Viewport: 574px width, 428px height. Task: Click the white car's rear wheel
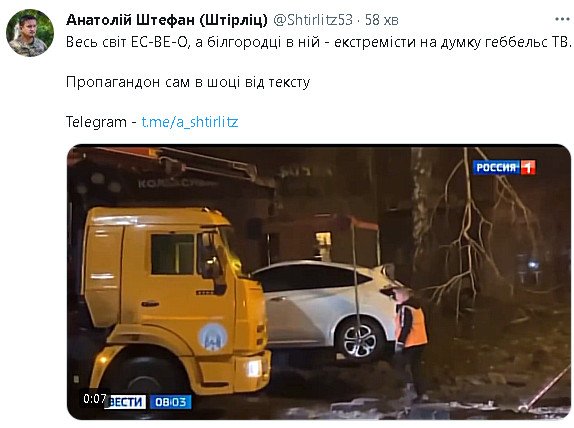click(x=359, y=340)
